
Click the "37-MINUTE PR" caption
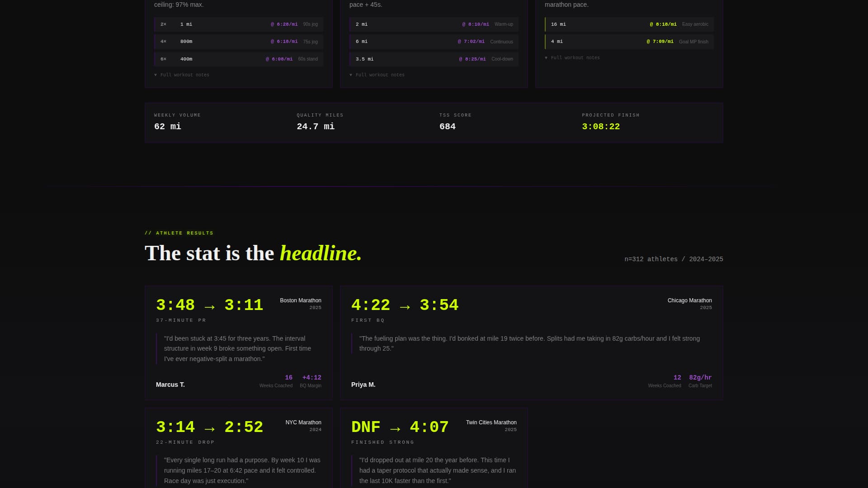[181, 320]
